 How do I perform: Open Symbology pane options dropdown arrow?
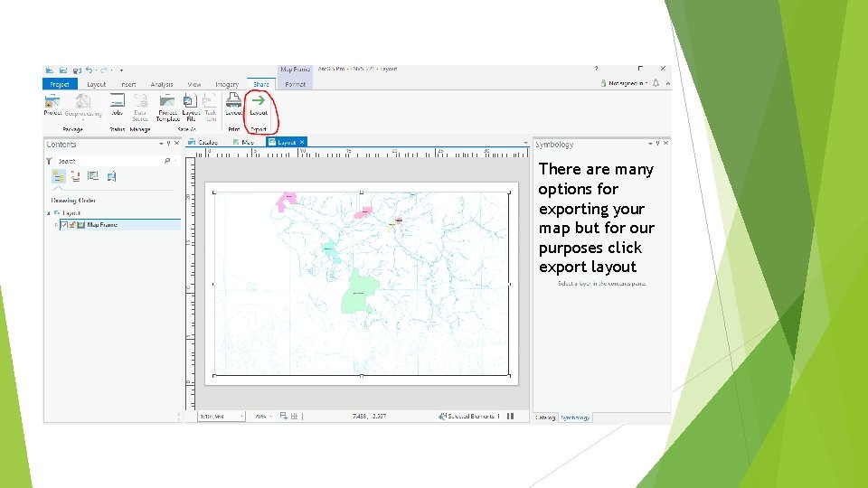pyautogui.click(x=650, y=144)
